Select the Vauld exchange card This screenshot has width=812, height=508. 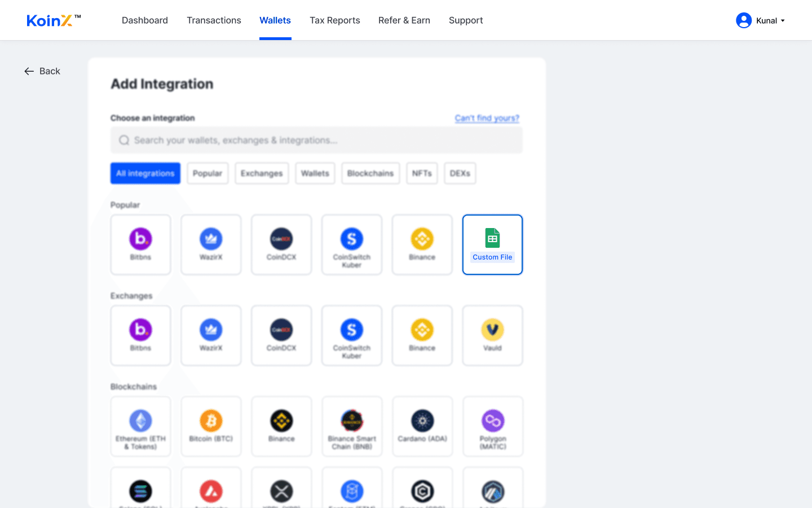(492, 335)
